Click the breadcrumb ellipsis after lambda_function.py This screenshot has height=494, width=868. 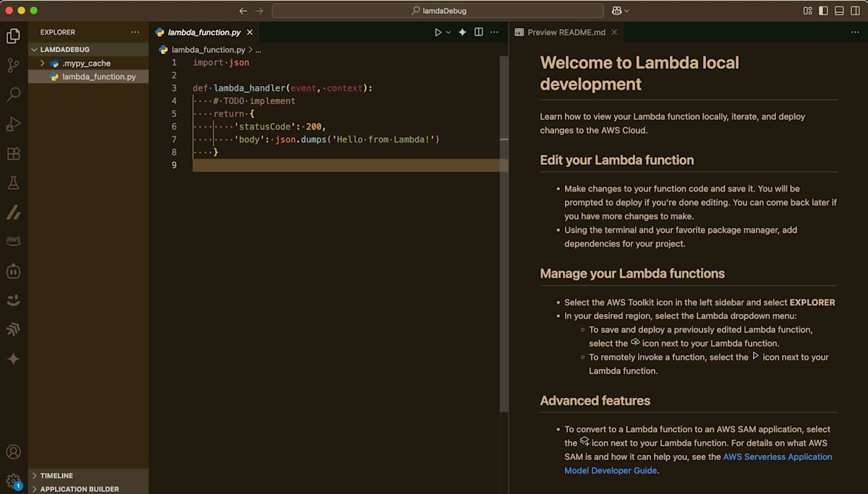coord(258,50)
